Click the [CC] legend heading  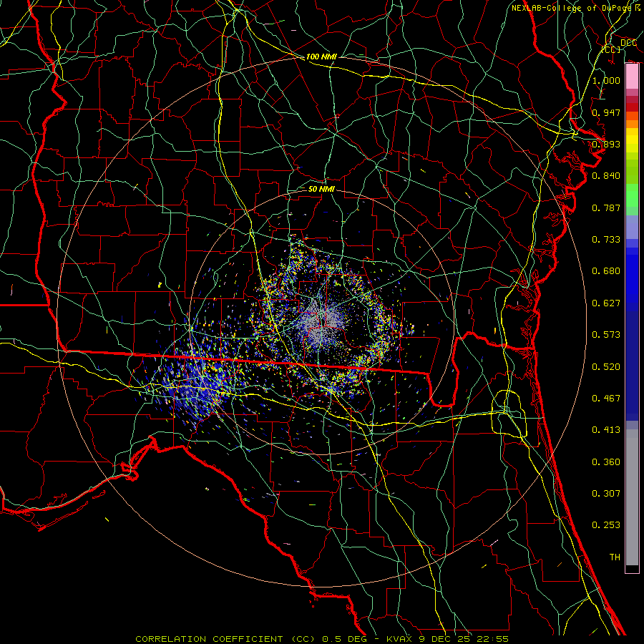(x=611, y=49)
